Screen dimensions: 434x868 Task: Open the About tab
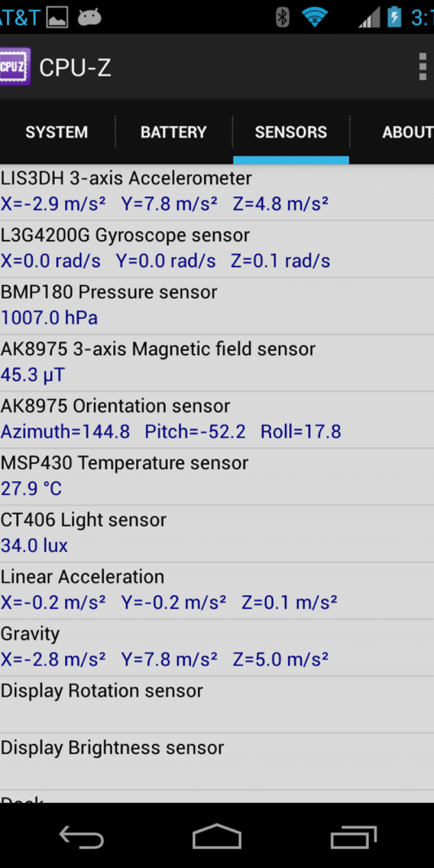(407, 132)
